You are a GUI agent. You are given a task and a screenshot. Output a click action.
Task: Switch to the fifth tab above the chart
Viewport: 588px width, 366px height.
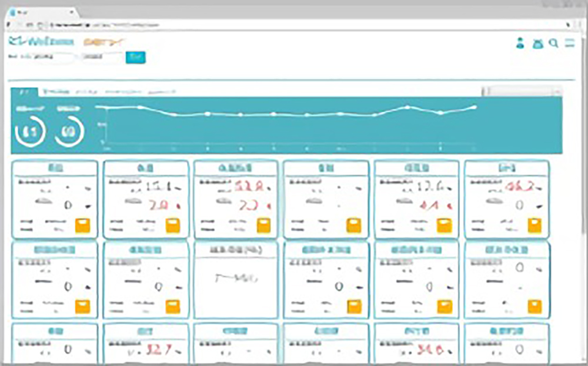pos(162,92)
